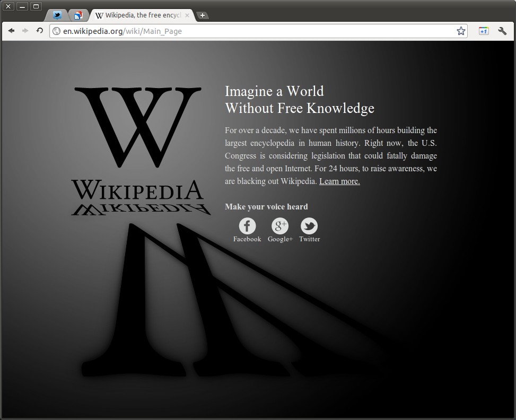The width and height of the screenshot is (516, 420).
Task: Open the wrench settings menu
Action: [502, 31]
